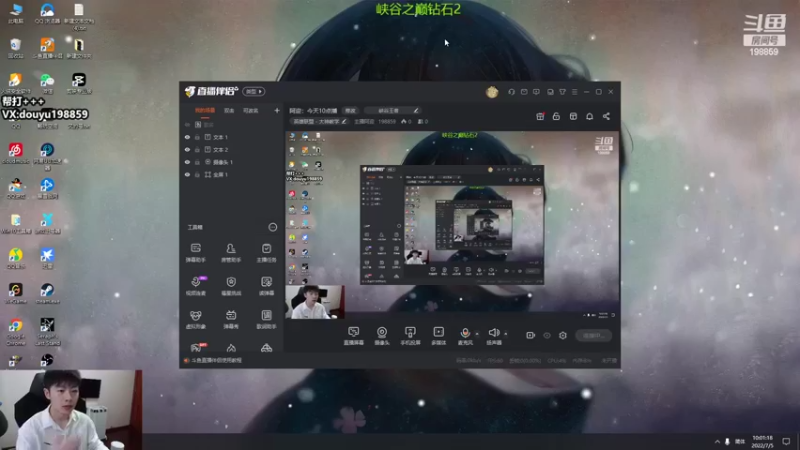800x450 pixels.
Task: Edit the stream title with the pencil icon
Action: click(416, 111)
